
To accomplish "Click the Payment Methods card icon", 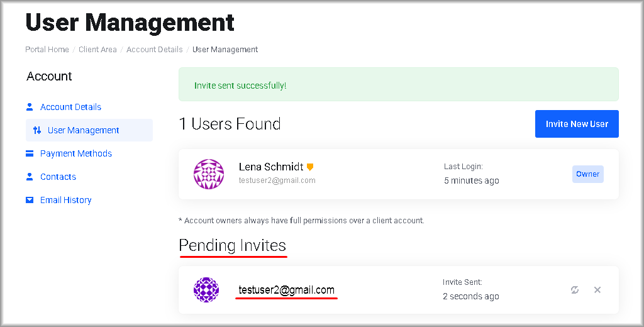I will pyautogui.click(x=30, y=153).
